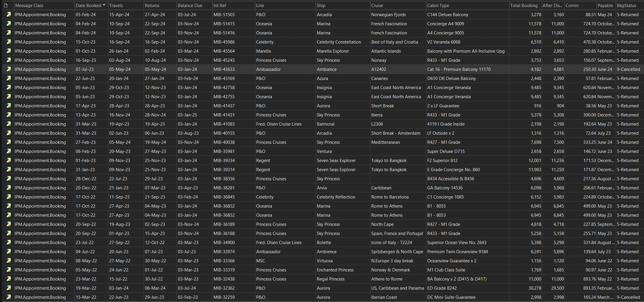Click the appointment icon on the cancelled Ambience row
Image resolution: width=644 pixels, height=302 pixels.
8,69
